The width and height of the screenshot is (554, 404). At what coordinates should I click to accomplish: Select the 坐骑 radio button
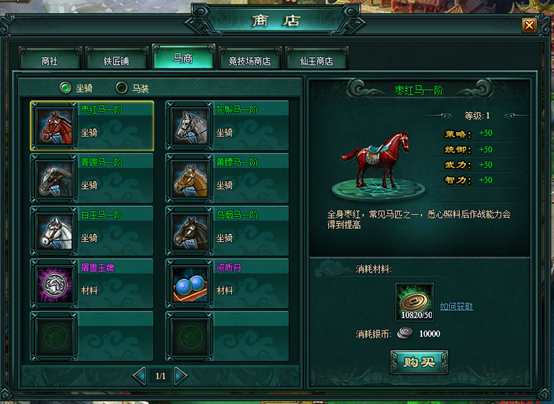[65, 87]
